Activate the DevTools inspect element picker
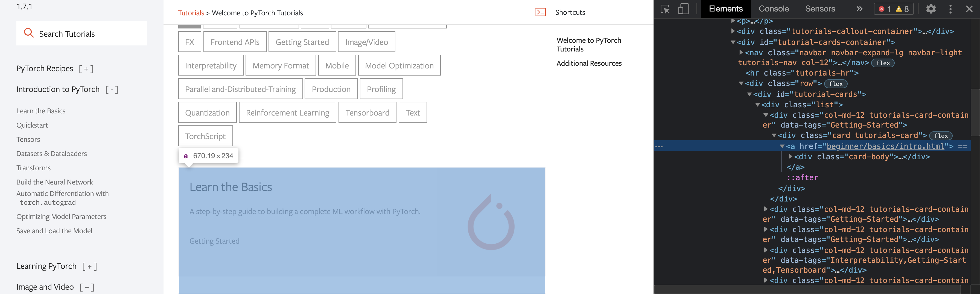Screen dimensions: 980x294 point(665,9)
